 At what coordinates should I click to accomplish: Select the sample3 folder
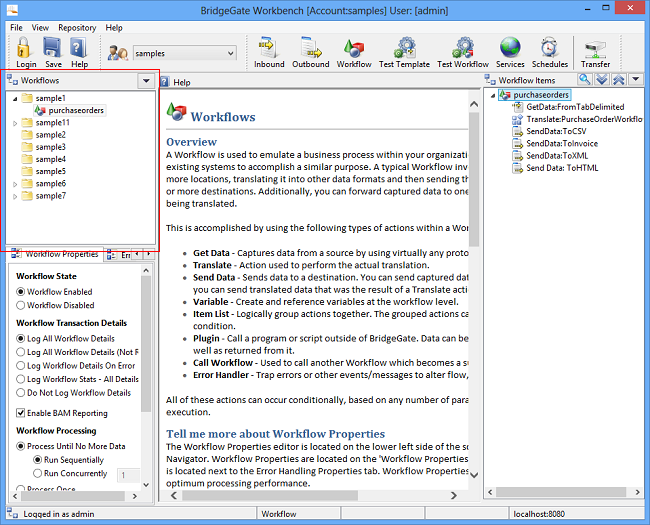[50, 147]
